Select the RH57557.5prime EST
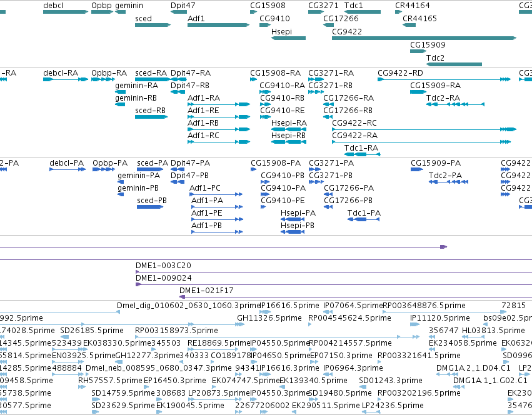This screenshot has height=415, width=532. coord(81,387)
